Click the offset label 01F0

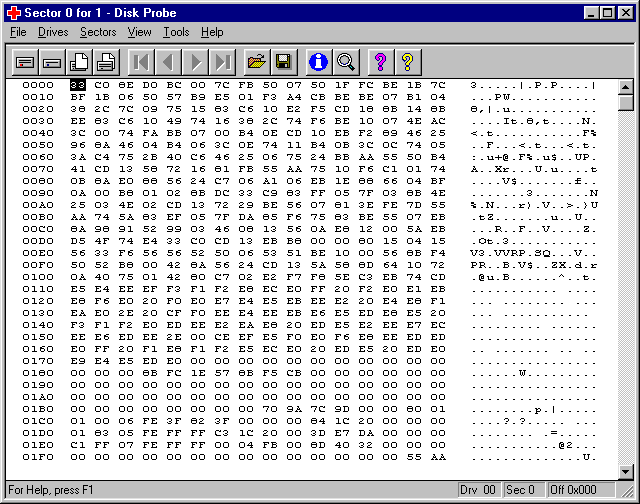pyautogui.click(x=38, y=457)
